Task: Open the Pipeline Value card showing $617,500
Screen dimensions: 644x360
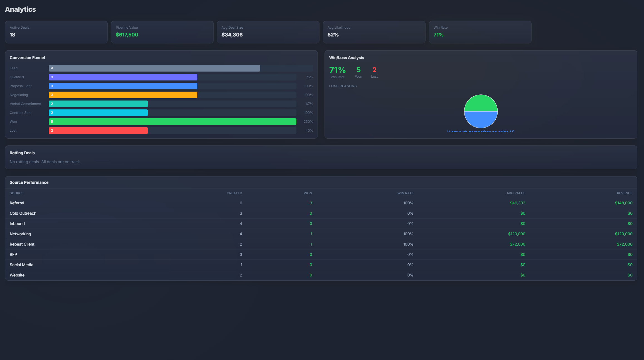Action: 162,32
